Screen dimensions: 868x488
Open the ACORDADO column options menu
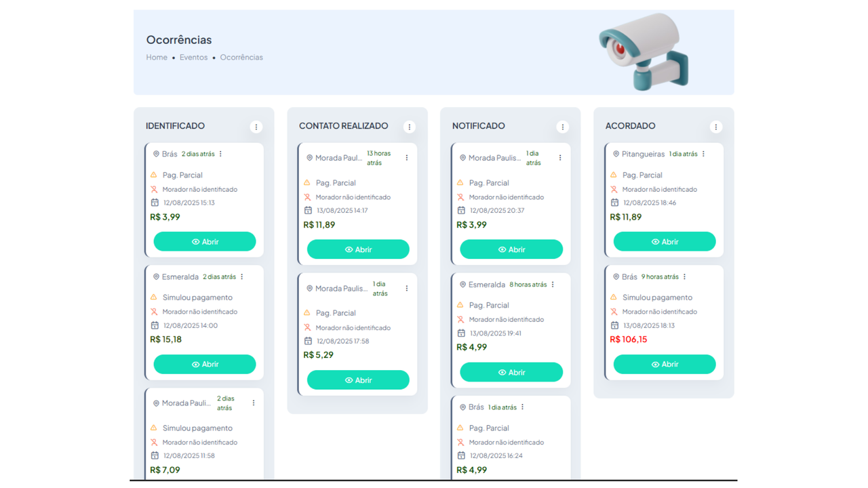715,127
